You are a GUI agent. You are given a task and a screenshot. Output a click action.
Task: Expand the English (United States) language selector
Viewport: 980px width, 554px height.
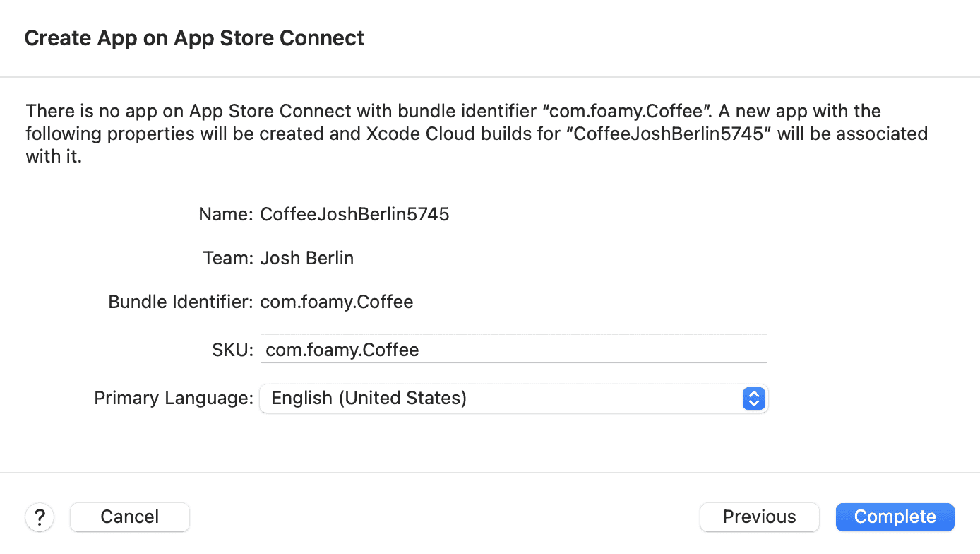754,399
